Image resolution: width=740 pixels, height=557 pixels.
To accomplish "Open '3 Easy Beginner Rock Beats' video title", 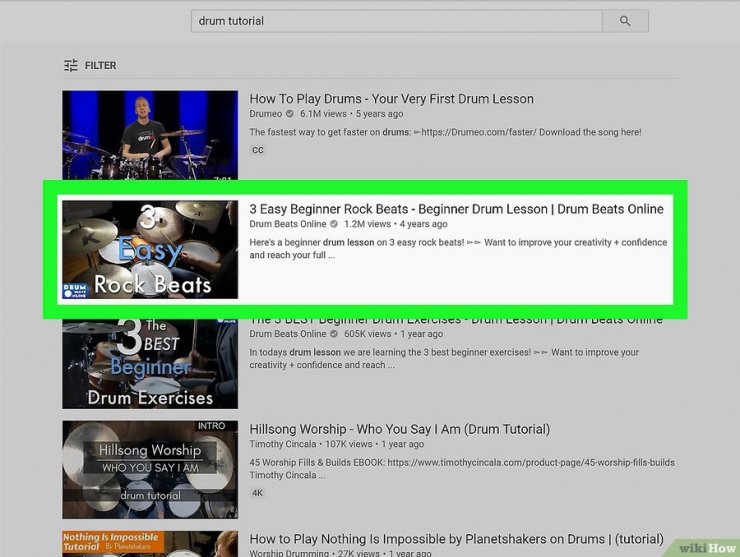I will pyautogui.click(x=456, y=209).
